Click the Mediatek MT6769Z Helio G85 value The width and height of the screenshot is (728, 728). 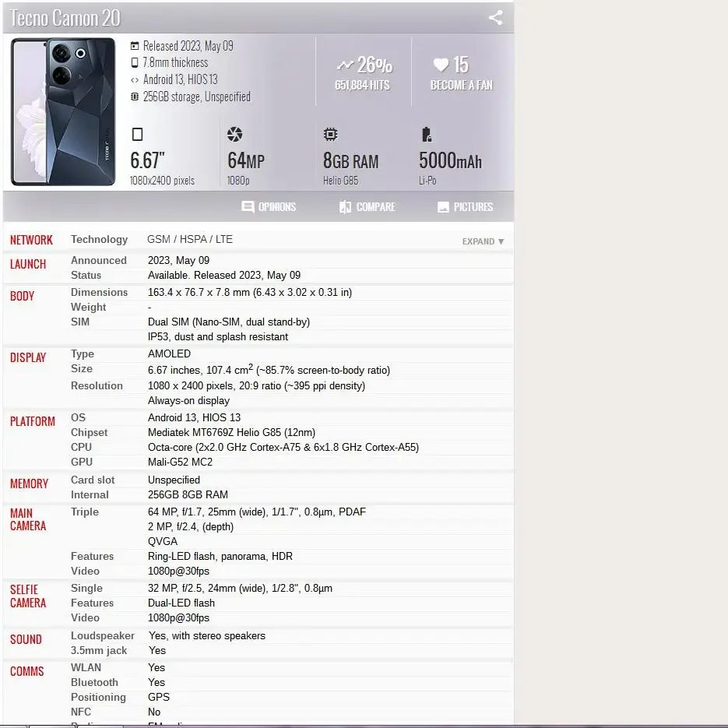(x=232, y=433)
